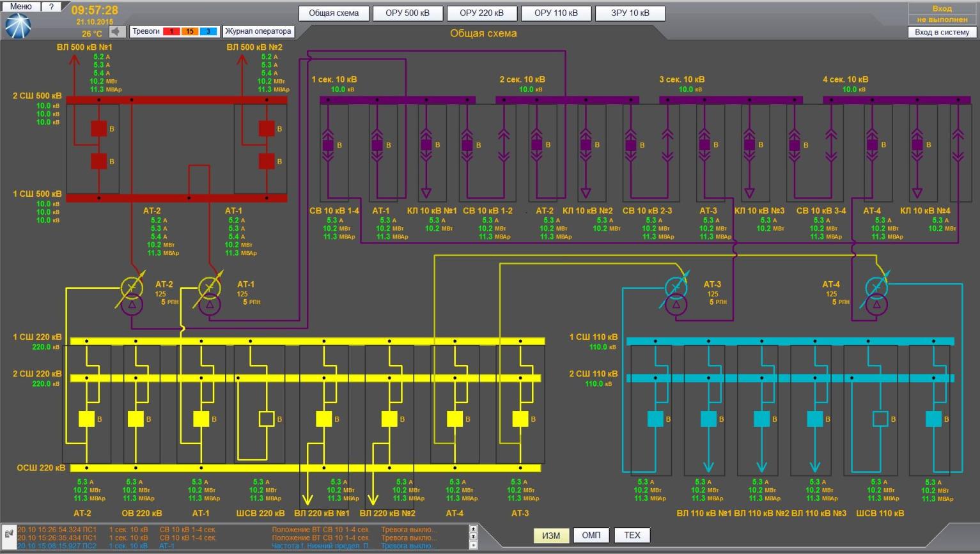The height and width of the screenshot is (554, 980).
Task: Click the open ШСВ 110 кВ breaker symbol
Action: [880, 419]
